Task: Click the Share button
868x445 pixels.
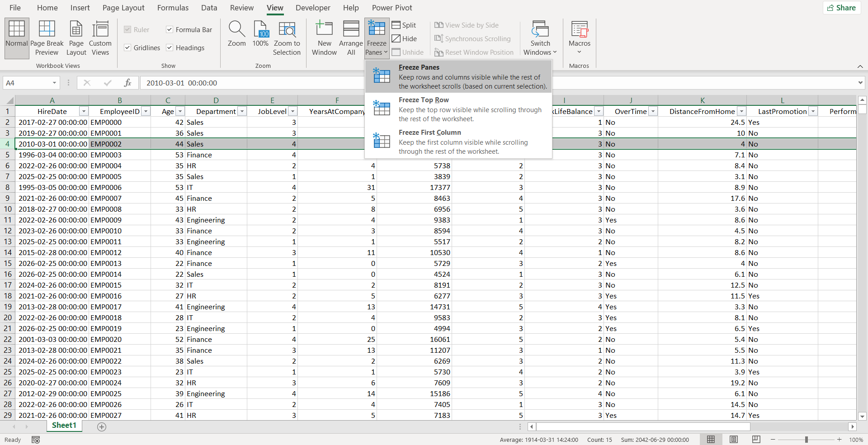Action: tap(841, 8)
